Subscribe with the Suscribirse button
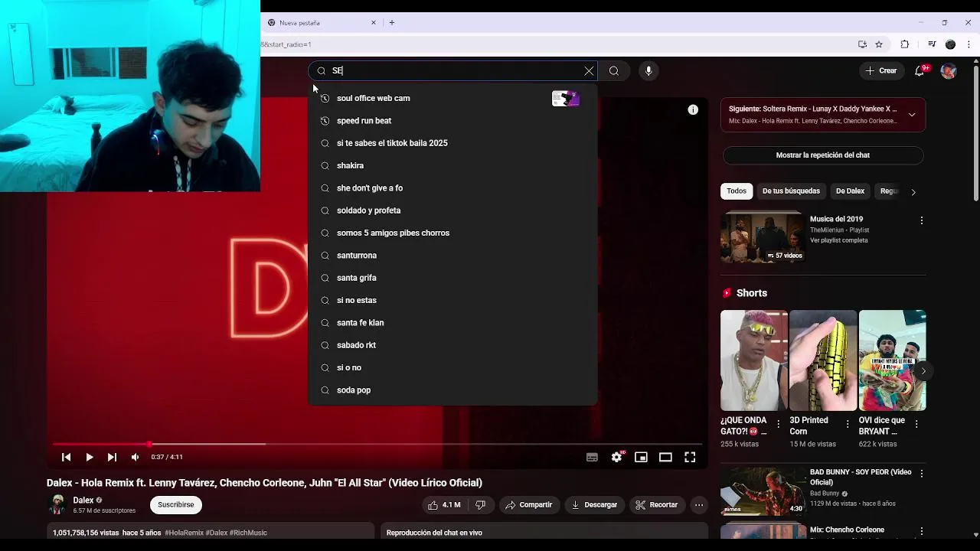This screenshot has width=980, height=551. pyautogui.click(x=175, y=505)
